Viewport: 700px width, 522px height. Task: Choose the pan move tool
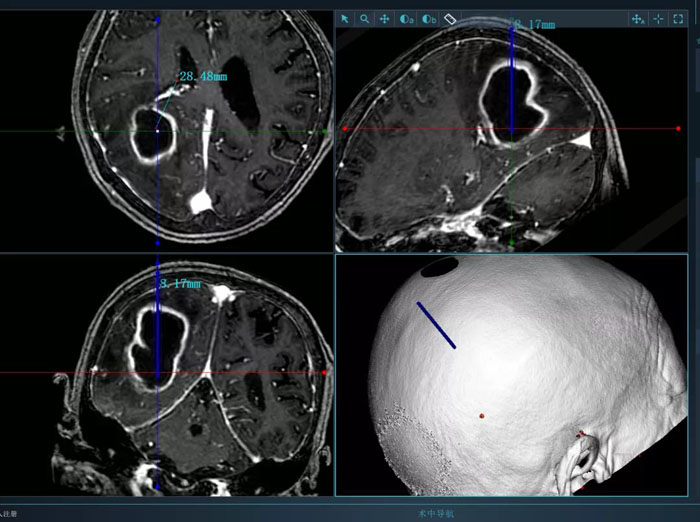385,18
